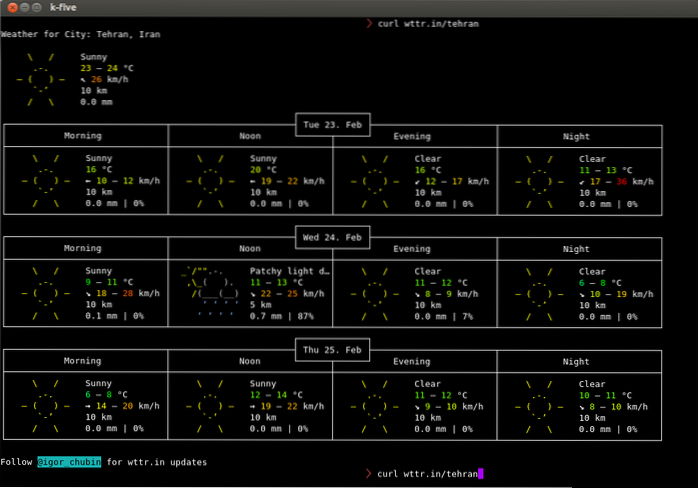This screenshot has width=698, height=488.
Task: Click the sun icon for Wednesday evening
Action: pyautogui.click(x=377, y=293)
